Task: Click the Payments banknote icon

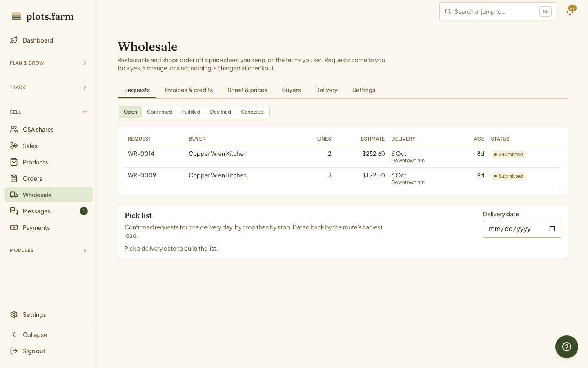Action: pyautogui.click(x=14, y=227)
